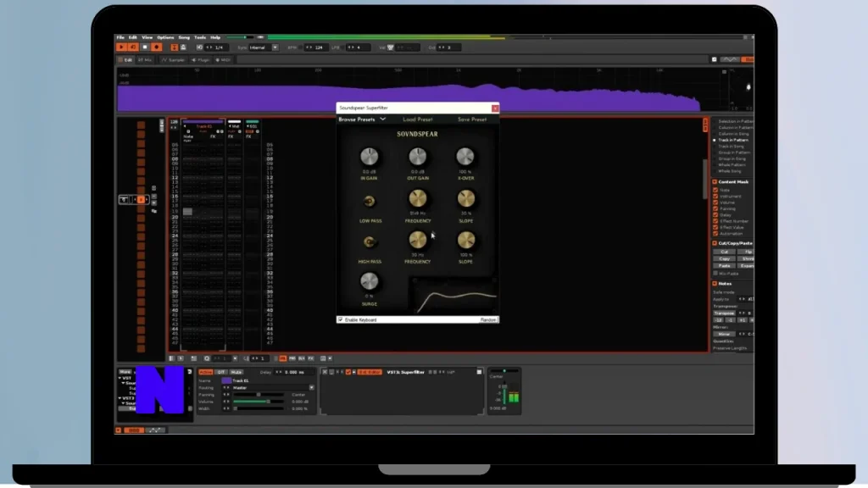Screen dimensions: 868x488
Task: Toggle pattern follow icon in transport
Action: point(175,47)
